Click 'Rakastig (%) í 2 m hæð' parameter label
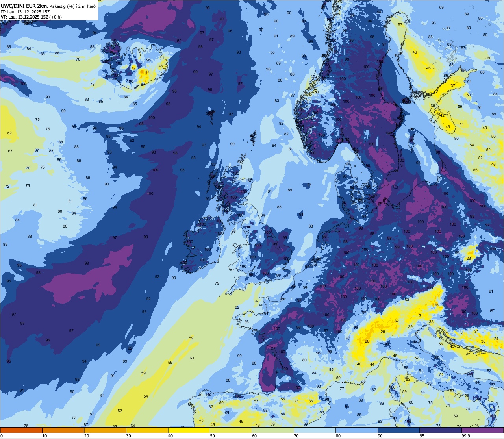The image size is (504, 439). (72, 6)
